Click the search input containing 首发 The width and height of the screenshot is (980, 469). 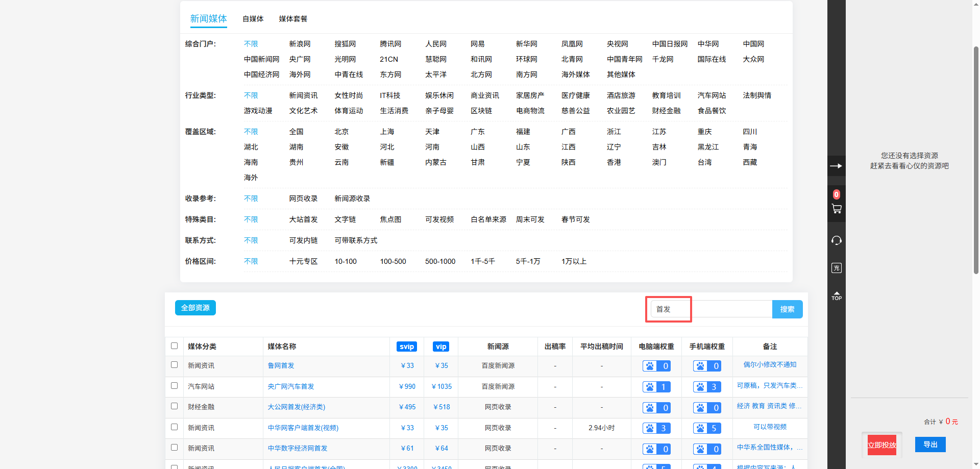coord(710,309)
